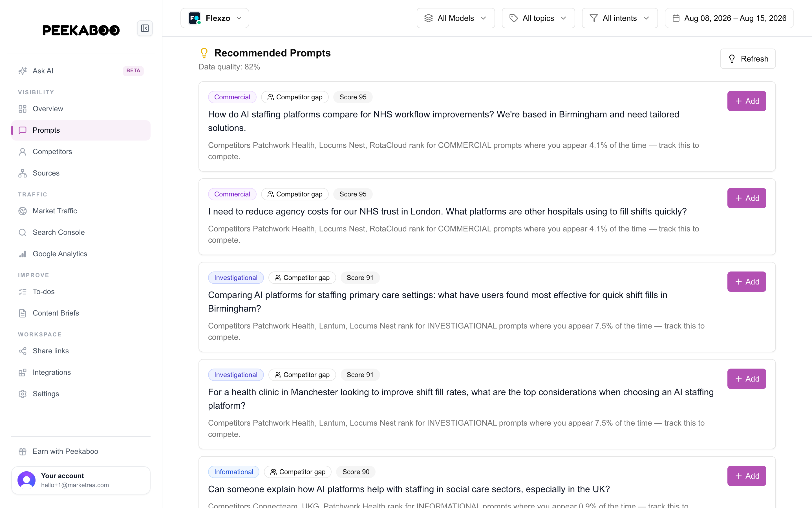
Task: Click the Ask AI sparkle icon
Action: tap(23, 71)
